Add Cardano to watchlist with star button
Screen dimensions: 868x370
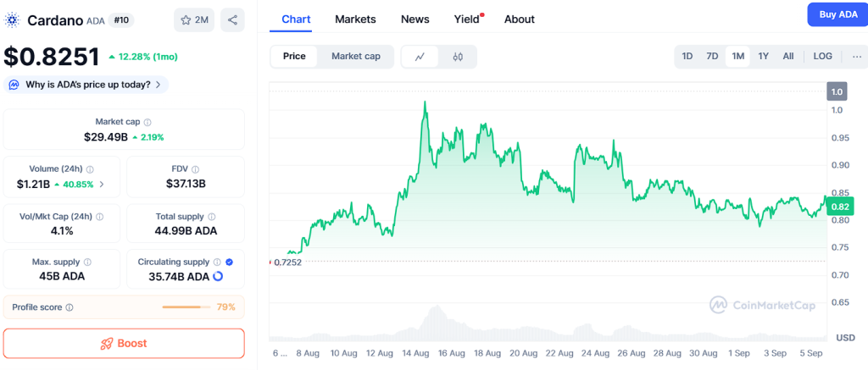[x=194, y=20]
